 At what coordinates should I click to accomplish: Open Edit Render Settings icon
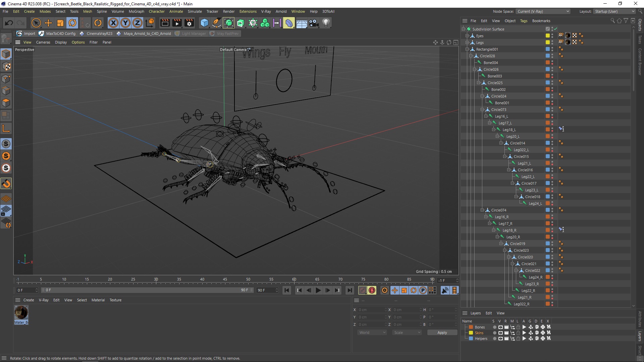coord(189,23)
